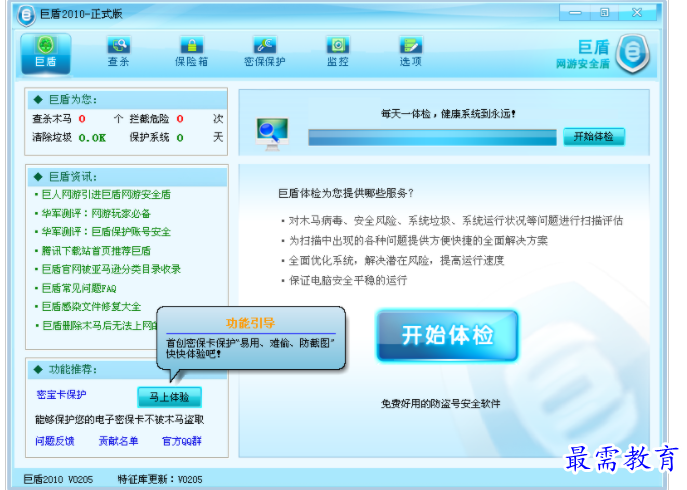Switch to the 查杀 scan tab
The image size is (687, 490).
point(118,52)
